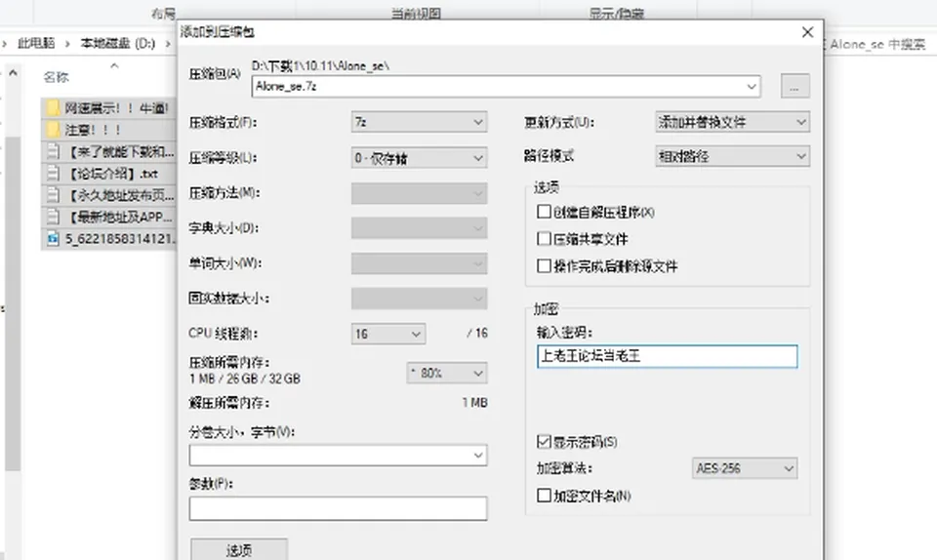Image resolution: width=937 pixels, height=560 pixels.
Task: Open the archive name Alone_se.7z dropdown
Action: click(x=752, y=87)
